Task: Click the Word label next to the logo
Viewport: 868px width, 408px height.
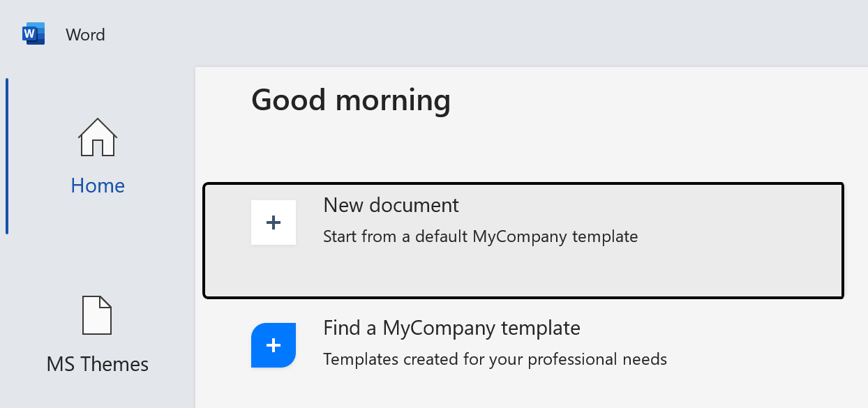Action: (x=85, y=34)
